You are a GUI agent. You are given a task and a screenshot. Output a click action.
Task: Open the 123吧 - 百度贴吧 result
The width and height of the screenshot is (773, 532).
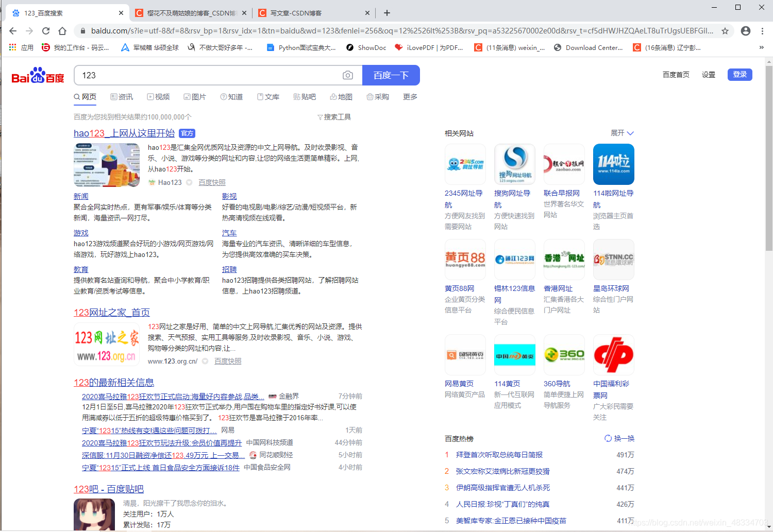click(109, 489)
